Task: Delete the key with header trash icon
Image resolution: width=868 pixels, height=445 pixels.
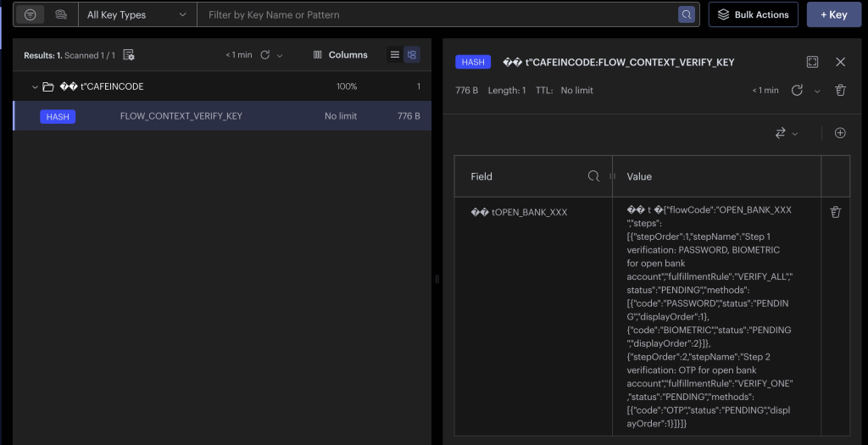Action: tap(840, 90)
